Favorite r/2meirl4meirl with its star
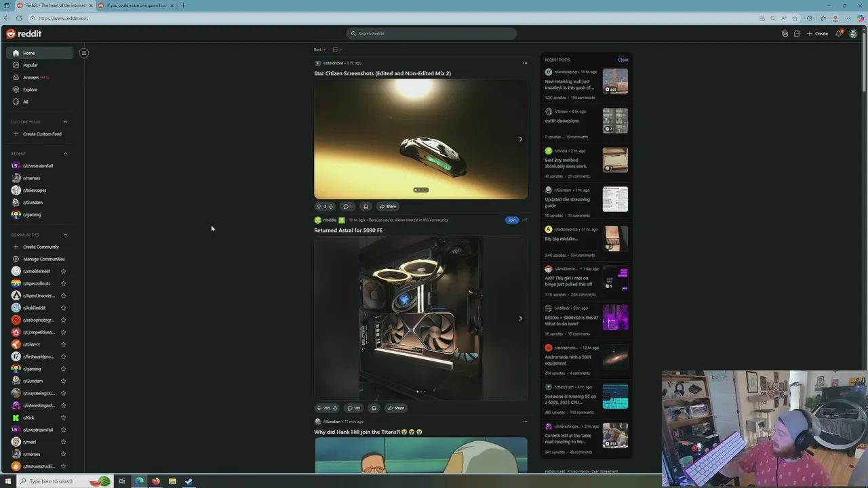 tap(63, 271)
